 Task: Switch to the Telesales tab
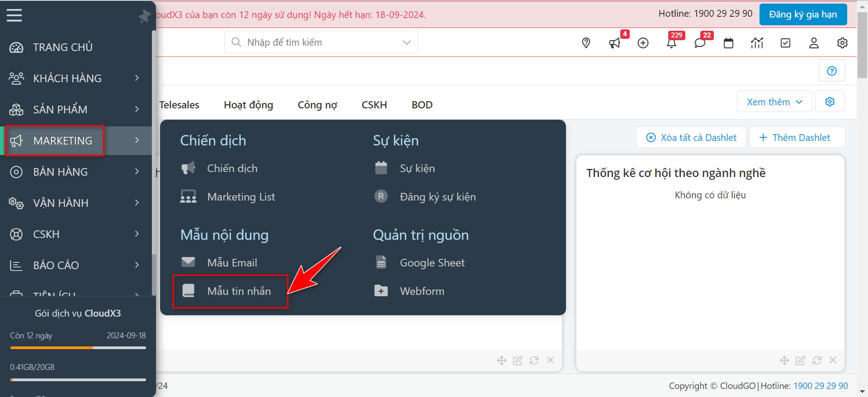tap(179, 105)
